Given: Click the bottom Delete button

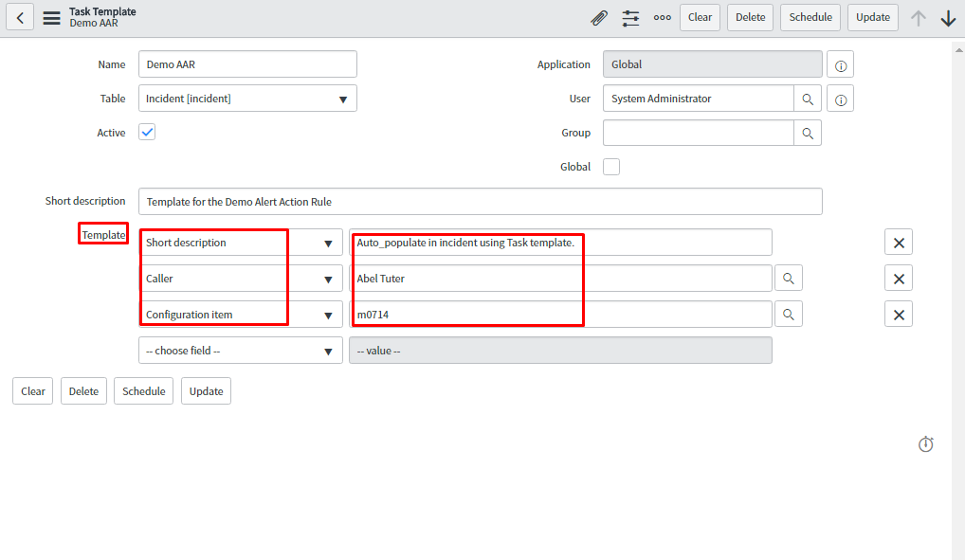Looking at the screenshot, I should pos(83,391).
